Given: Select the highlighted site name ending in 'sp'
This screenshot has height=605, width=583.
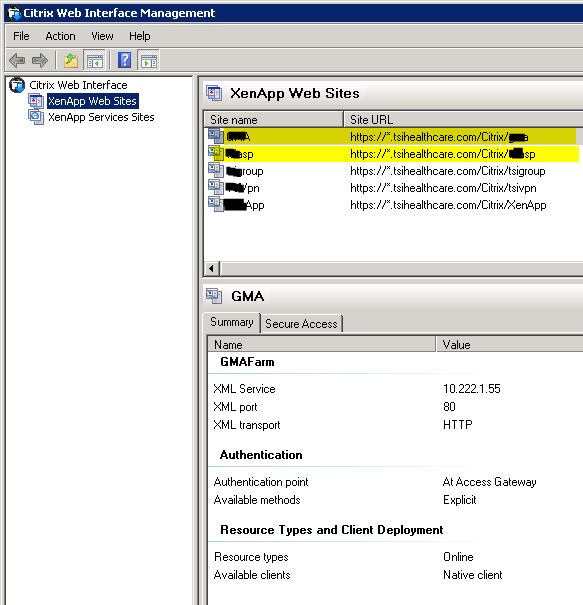Looking at the screenshot, I should [x=239, y=154].
